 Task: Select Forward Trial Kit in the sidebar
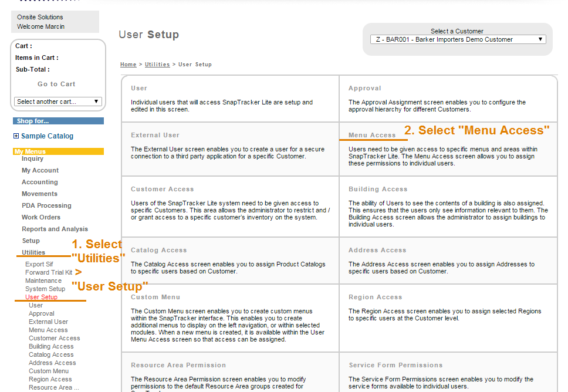coord(49,272)
